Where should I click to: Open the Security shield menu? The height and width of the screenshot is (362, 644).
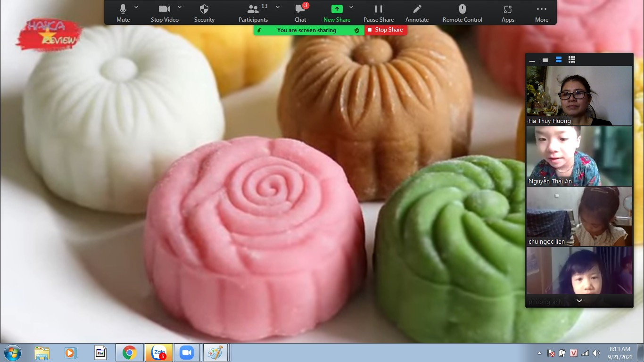204,13
